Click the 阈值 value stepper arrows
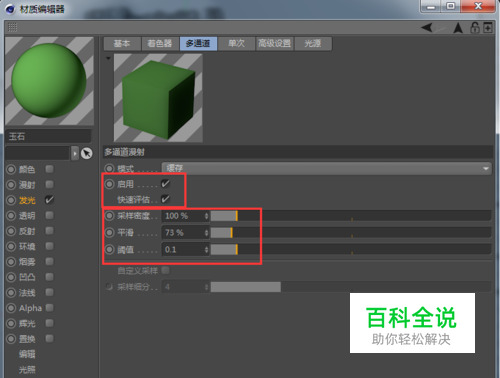500x378 pixels. click(206, 249)
